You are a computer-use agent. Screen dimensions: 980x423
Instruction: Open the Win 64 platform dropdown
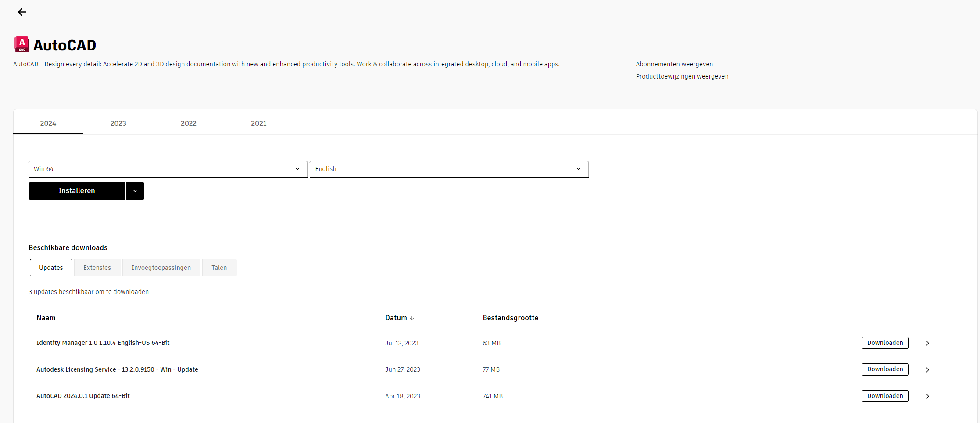(168, 169)
